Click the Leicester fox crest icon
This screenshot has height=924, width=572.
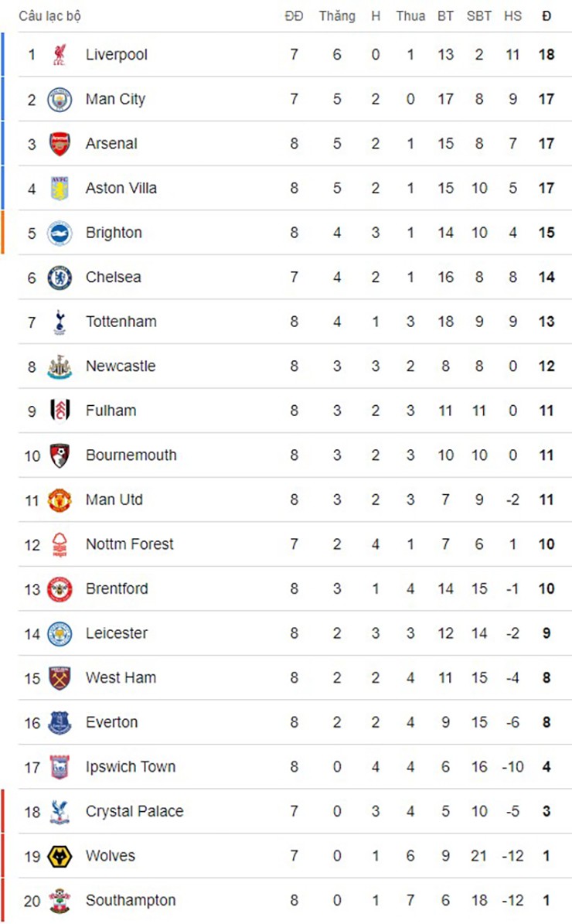tap(60, 633)
